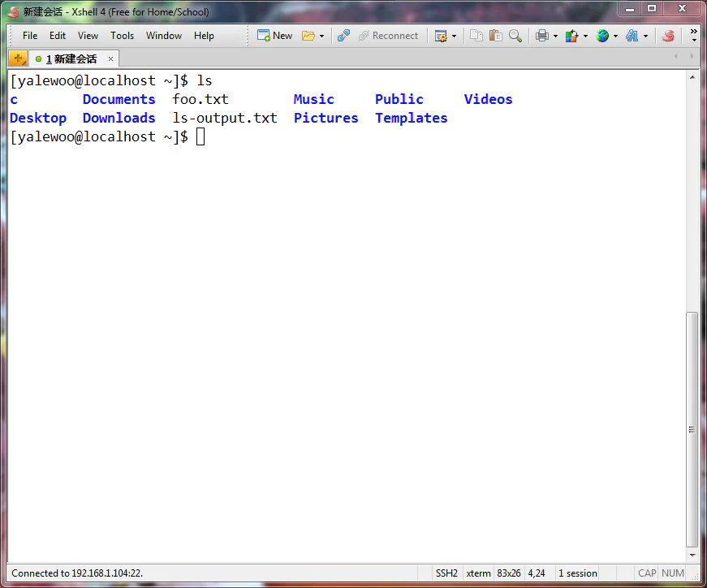Click the SSH2 status bar indicator

pyautogui.click(x=446, y=573)
